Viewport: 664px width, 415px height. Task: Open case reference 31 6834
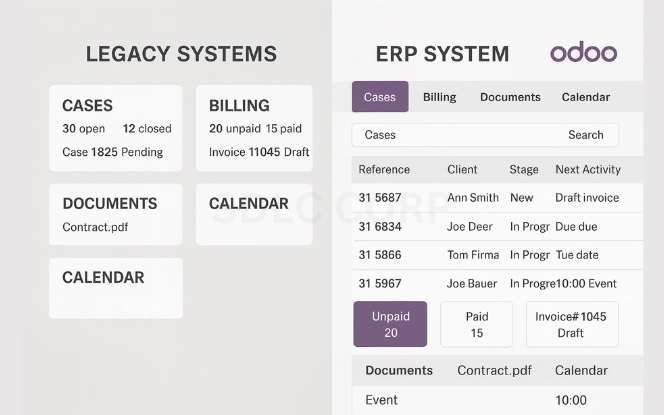pos(380,227)
